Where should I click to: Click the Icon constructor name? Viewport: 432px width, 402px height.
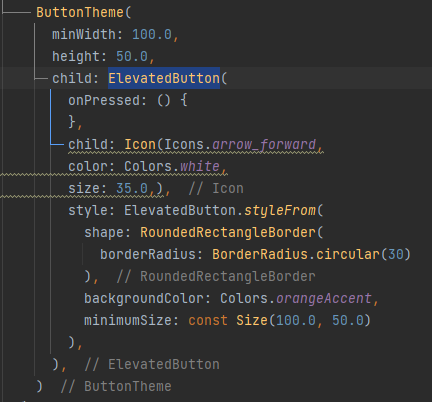pyautogui.click(x=140, y=144)
